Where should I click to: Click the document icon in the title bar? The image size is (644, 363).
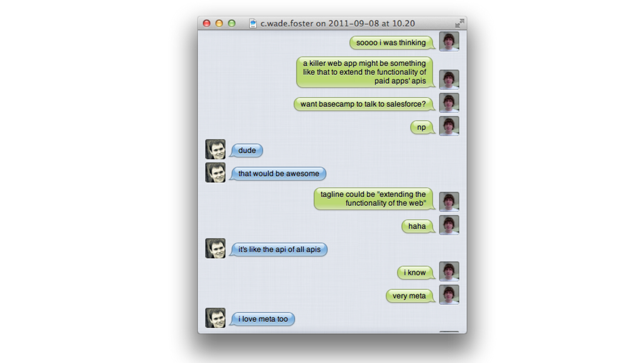tap(253, 24)
